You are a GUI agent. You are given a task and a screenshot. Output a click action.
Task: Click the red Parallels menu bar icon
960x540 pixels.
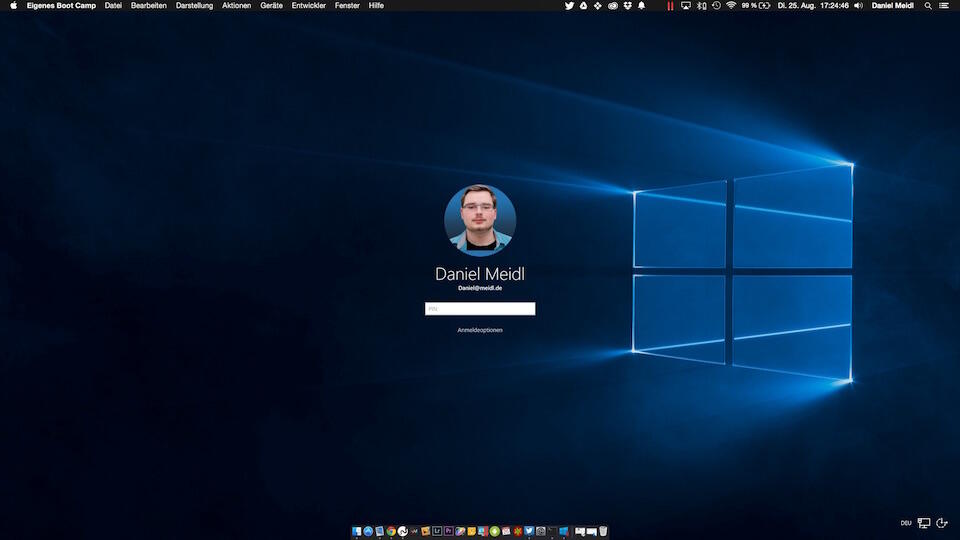pyautogui.click(x=670, y=6)
